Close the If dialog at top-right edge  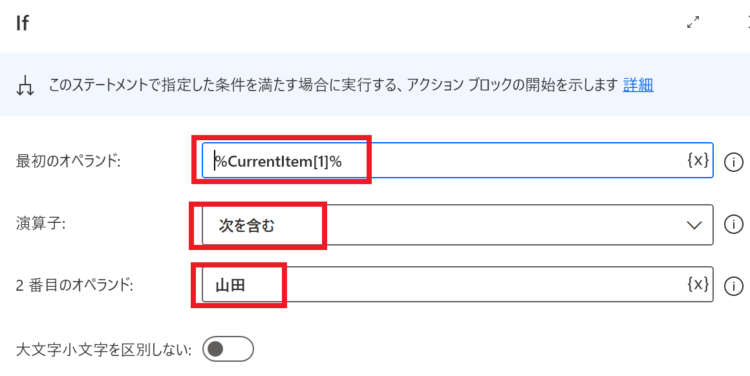[x=748, y=22]
